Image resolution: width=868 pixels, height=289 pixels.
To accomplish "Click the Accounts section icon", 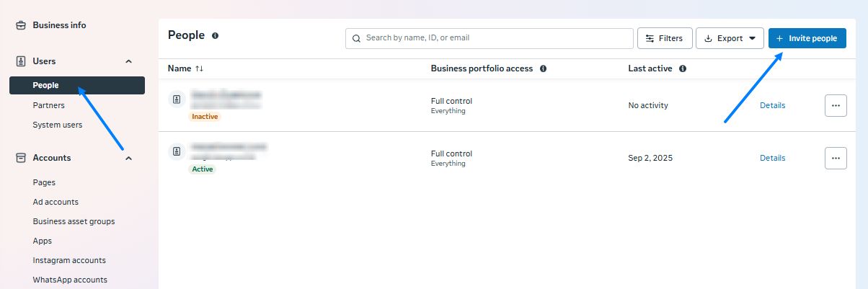I will 21,158.
